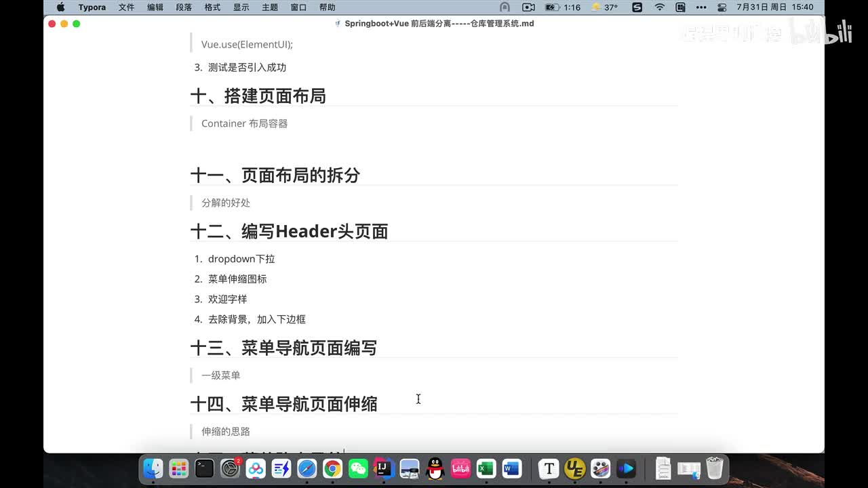The height and width of the screenshot is (488, 868).
Task: Click the quote text 分解的好处
Action: 226,203
